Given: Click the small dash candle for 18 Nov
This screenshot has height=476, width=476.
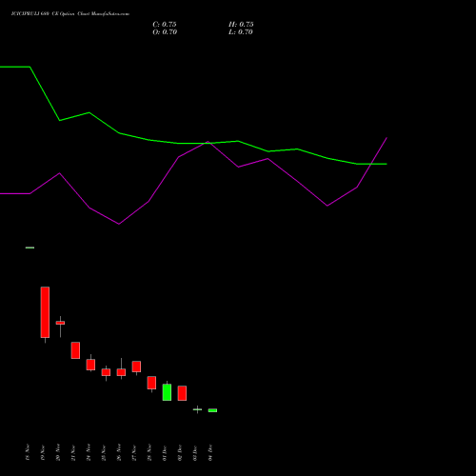Looking at the screenshot, I should tap(30, 248).
